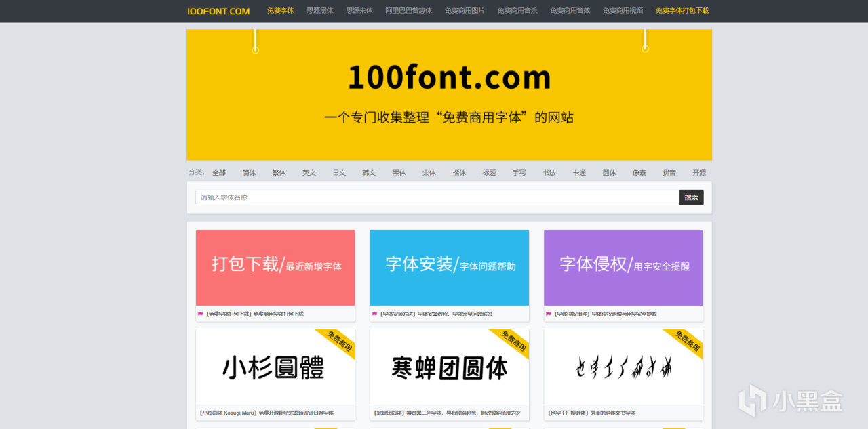Select the 繁体 category filter

pyautogui.click(x=279, y=173)
